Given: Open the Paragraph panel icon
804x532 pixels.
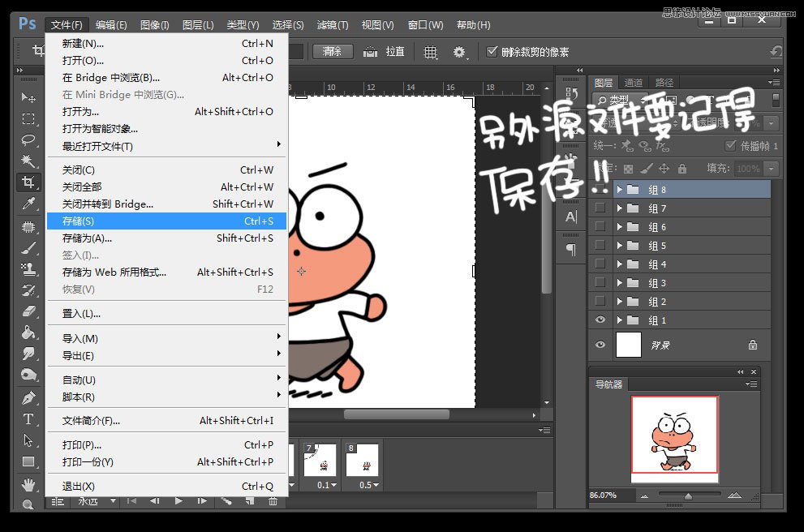Looking at the screenshot, I should point(570,250).
